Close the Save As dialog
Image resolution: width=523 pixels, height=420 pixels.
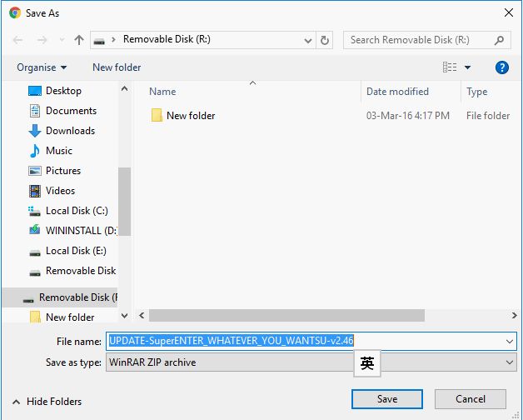[x=508, y=13]
